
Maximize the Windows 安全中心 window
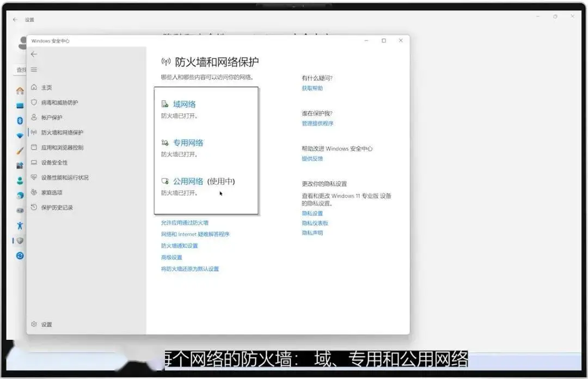pyautogui.click(x=384, y=40)
